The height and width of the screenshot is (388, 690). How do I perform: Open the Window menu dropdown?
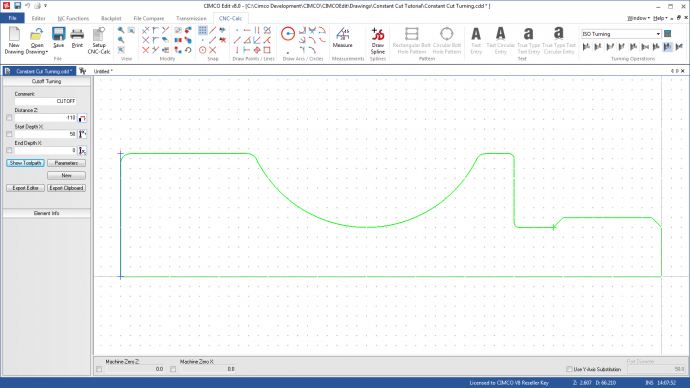click(x=638, y=18)
